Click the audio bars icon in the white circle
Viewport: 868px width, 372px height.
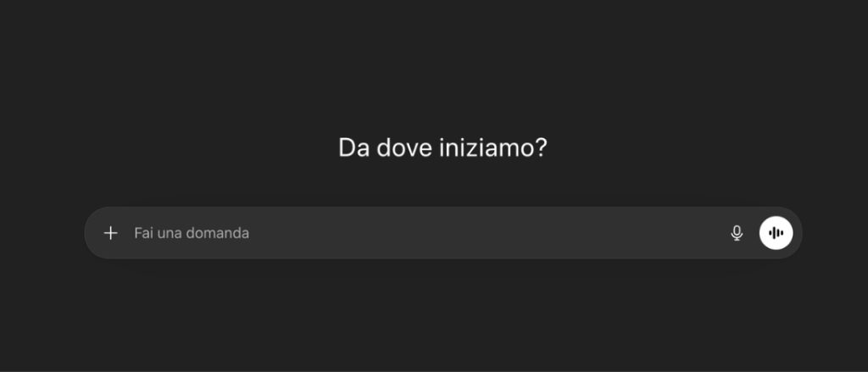point(776,233)
